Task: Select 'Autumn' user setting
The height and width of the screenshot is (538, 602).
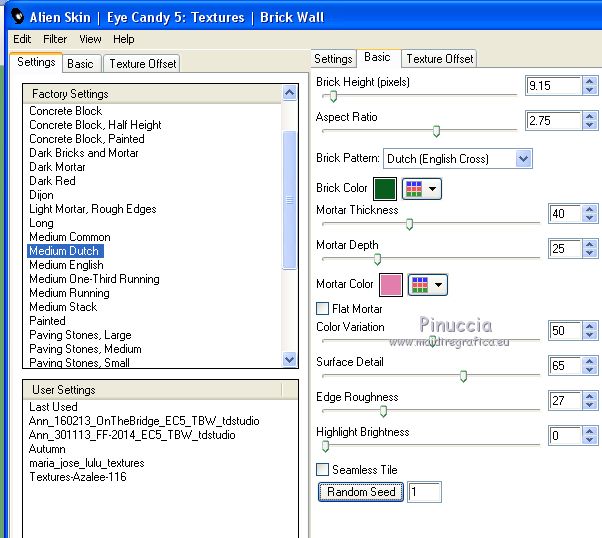Action: click(x=47, y=449)
